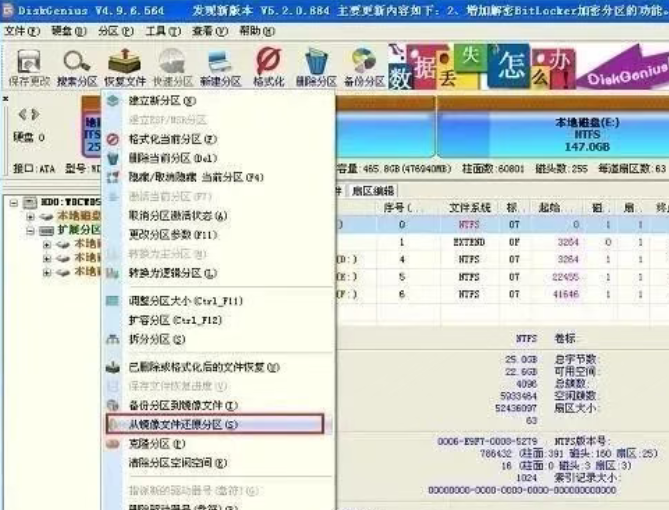
Task: Choose 调整分区大小 menu entry
Action: pyautogui.click(x=186, y=301)
